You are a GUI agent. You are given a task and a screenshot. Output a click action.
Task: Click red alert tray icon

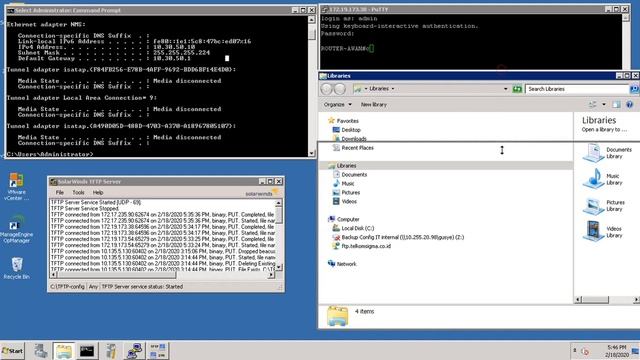[x=585, y=351]
